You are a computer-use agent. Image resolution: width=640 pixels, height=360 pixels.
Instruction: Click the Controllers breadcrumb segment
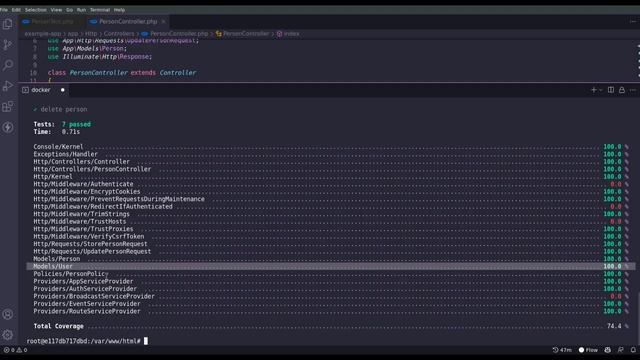pyautogui.click(x=119, y=34)
